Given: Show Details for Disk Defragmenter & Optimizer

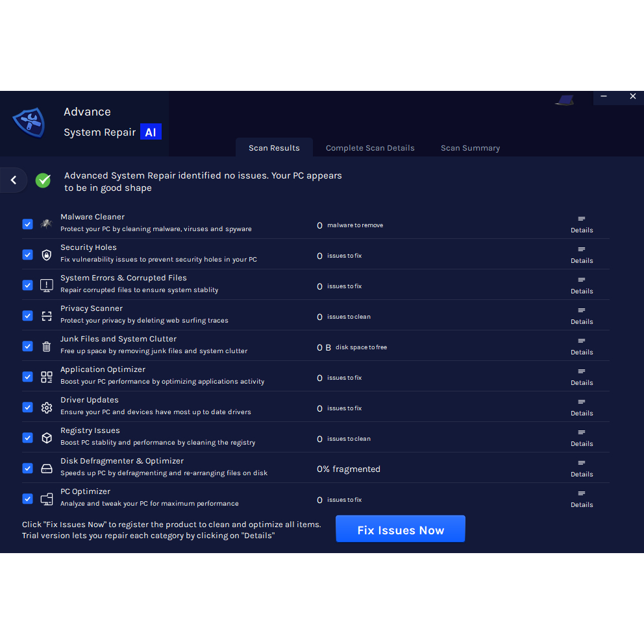Looking at the screenshot, I should [x=582, y=468].
